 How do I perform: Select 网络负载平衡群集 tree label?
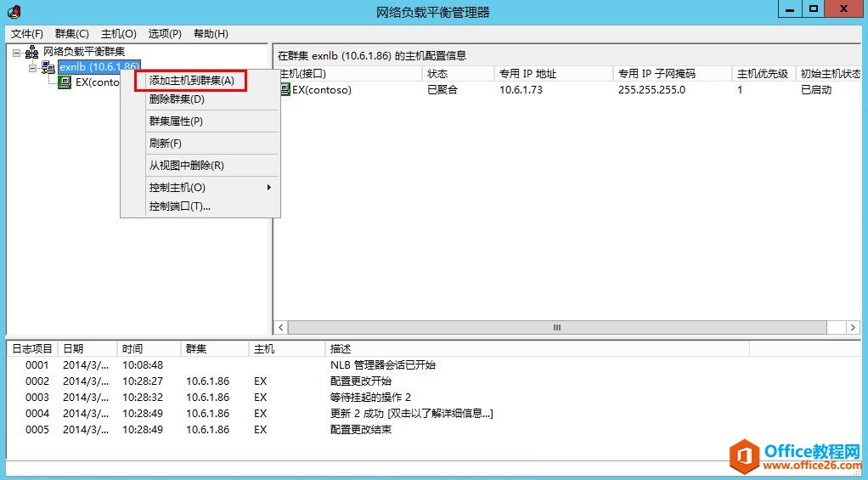coord(84,52)
